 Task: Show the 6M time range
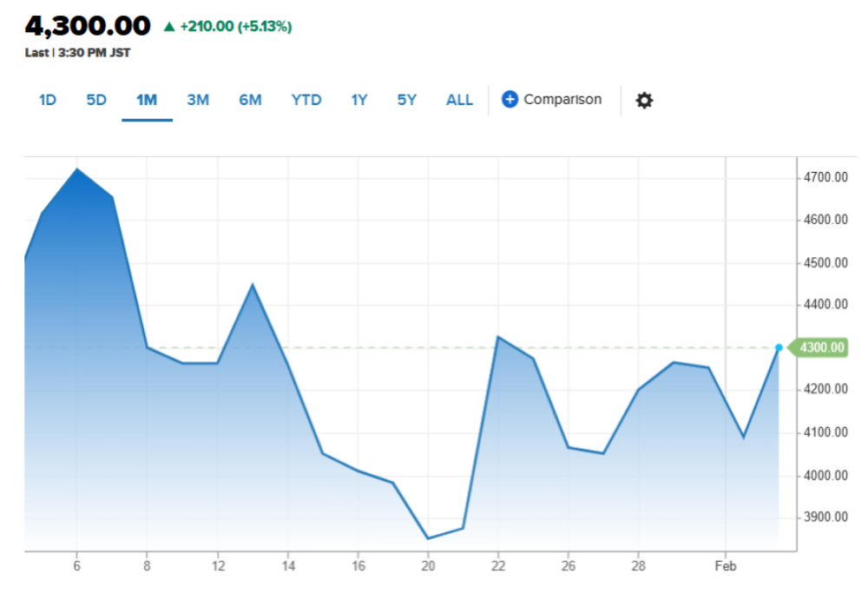pos(250,100)
